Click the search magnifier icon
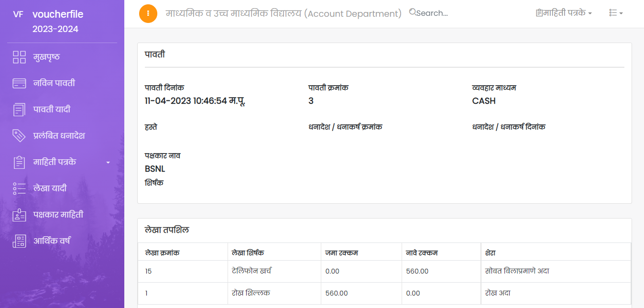 click(x=413, y=12)
